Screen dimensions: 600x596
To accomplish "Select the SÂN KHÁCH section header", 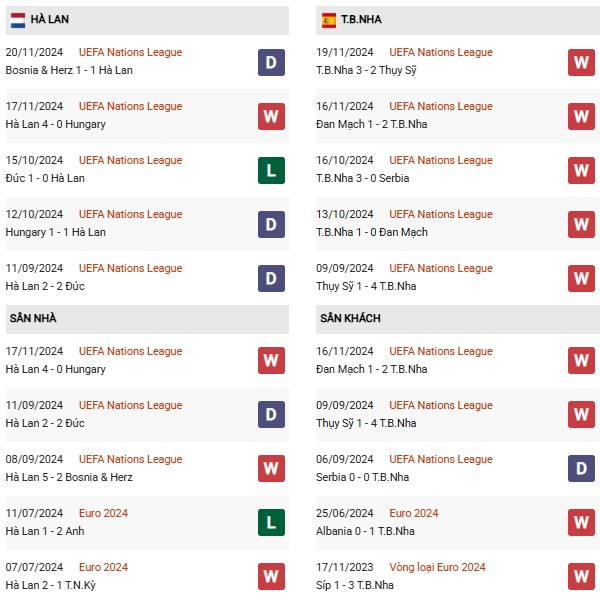I will click(458, 319).
